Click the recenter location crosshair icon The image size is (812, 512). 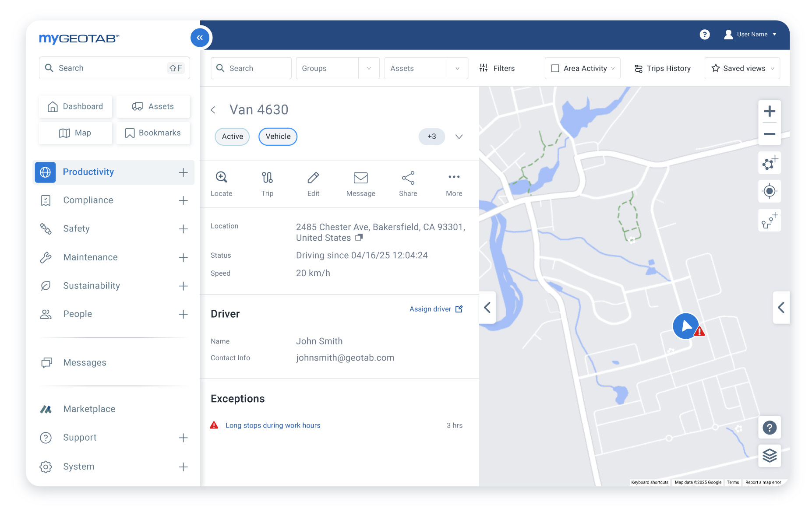769,191
